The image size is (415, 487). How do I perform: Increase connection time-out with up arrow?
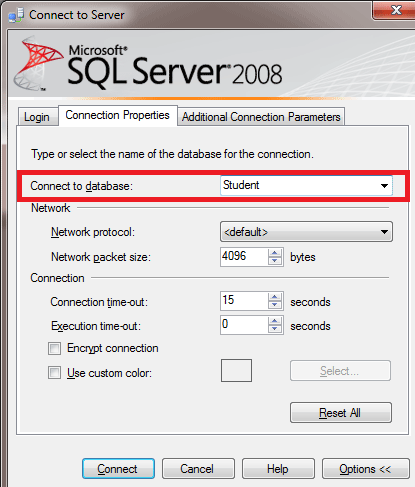pos(275,297)
